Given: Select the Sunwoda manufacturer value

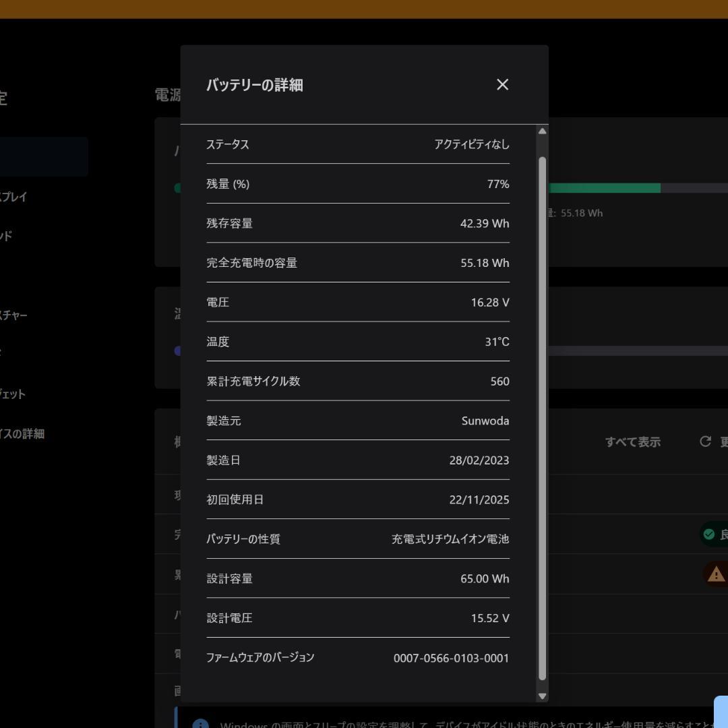Looking at the screenshot, I should coord(485,421).
